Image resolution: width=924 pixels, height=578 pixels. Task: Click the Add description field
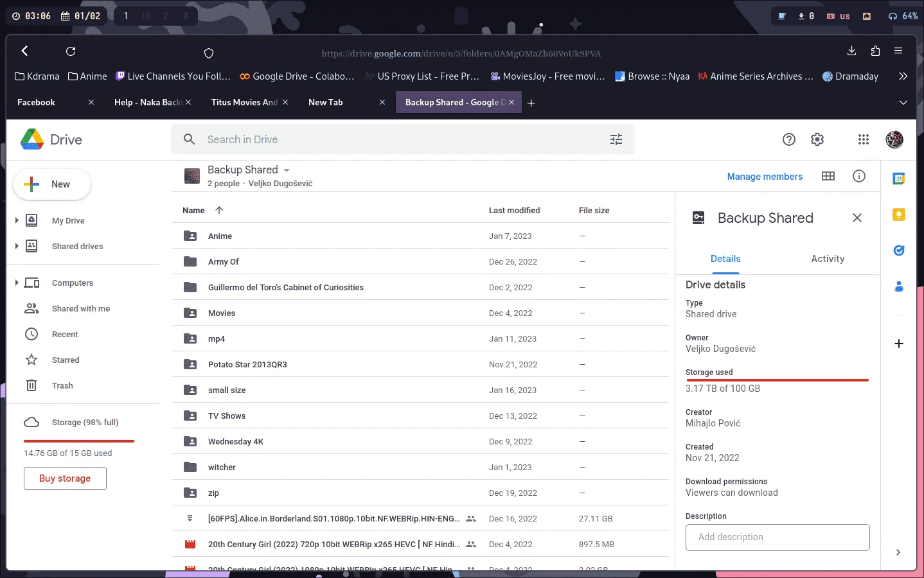pyautogui.click(x=777, y=537)
